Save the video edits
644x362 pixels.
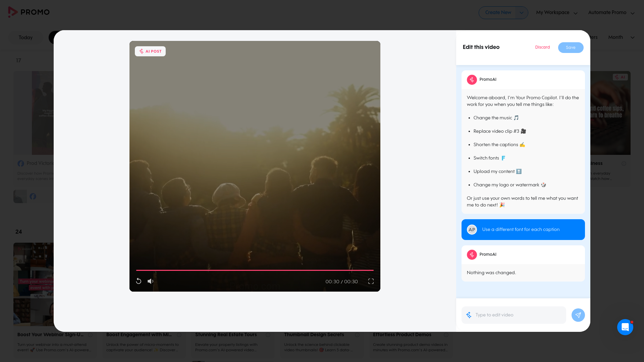[x=571, y=48]
